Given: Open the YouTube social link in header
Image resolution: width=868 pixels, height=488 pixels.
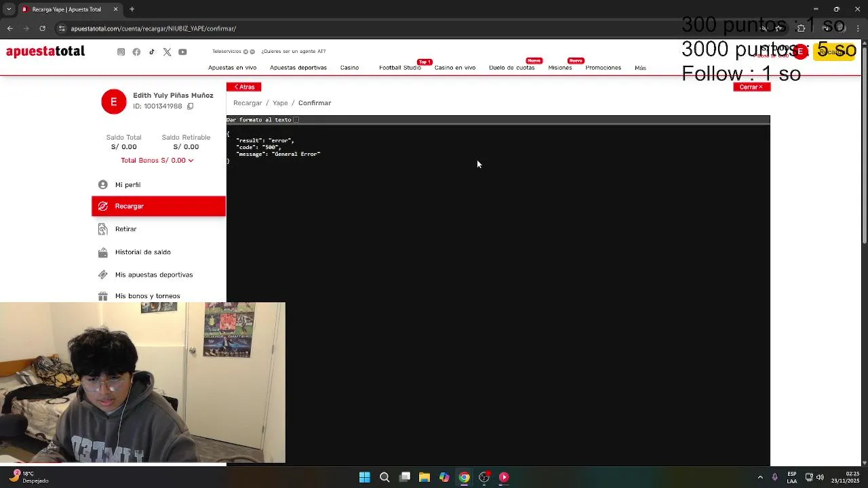Looking at the screenshot, I should [182, 52].
